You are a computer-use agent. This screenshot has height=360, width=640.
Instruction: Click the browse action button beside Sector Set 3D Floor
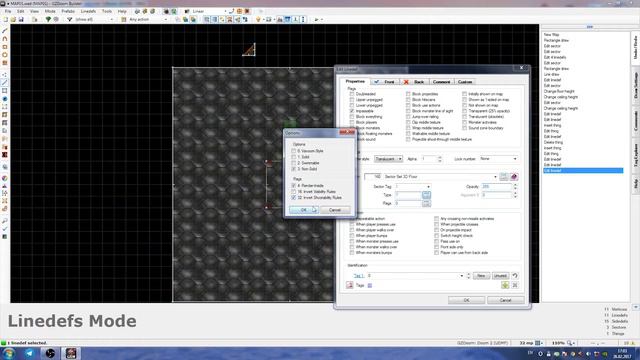[504, 177]
